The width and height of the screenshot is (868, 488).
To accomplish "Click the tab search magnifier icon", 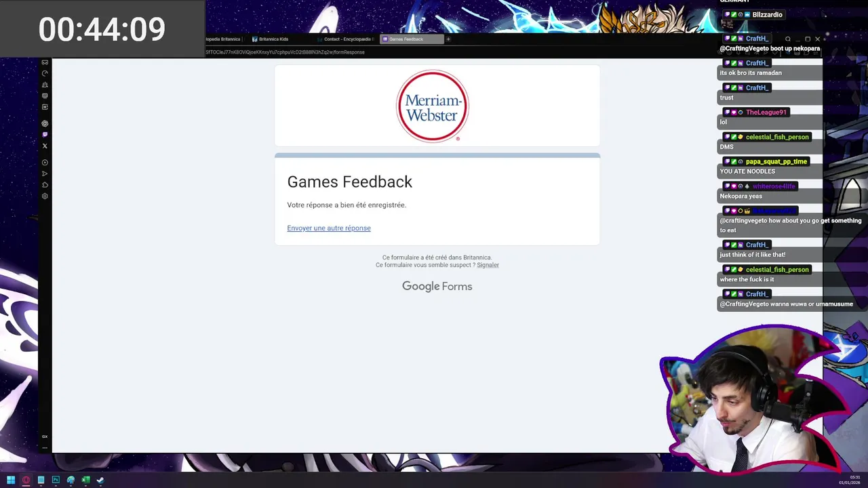I will point(787,39).
